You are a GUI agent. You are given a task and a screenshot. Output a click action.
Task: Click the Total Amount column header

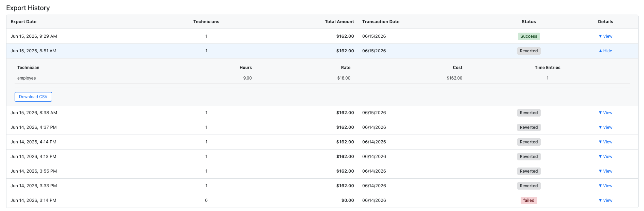pos(339,22)
